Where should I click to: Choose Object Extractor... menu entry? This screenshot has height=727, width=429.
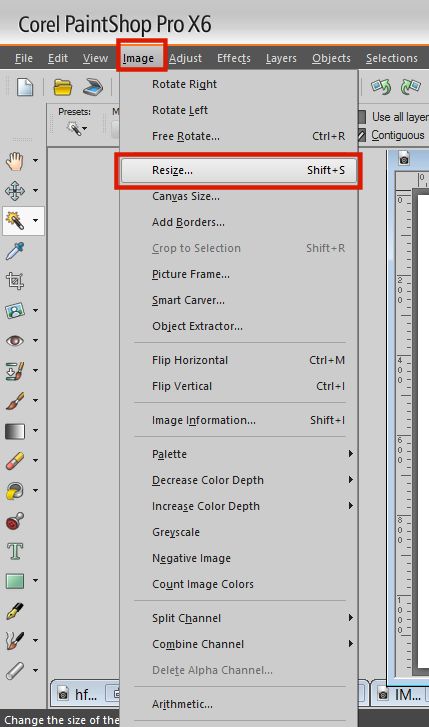point(239,326)
